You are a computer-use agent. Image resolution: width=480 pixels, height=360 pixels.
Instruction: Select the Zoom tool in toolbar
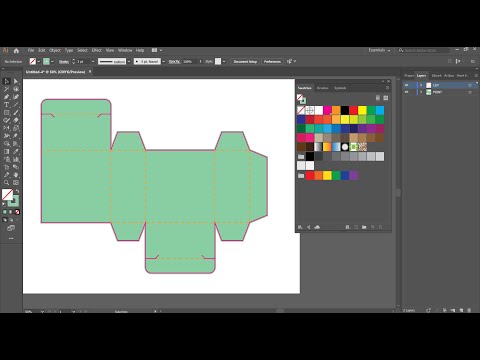tap(6, 183)
